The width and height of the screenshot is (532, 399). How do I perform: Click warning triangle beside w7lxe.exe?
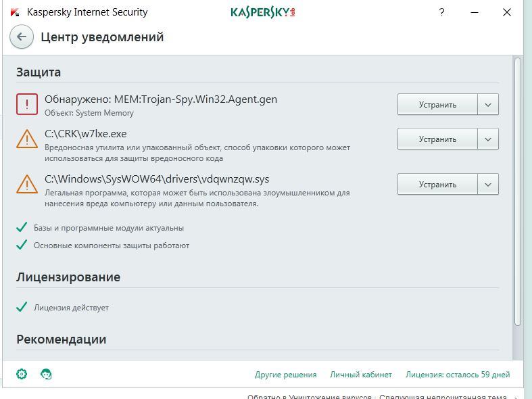(x=27, y=139)
